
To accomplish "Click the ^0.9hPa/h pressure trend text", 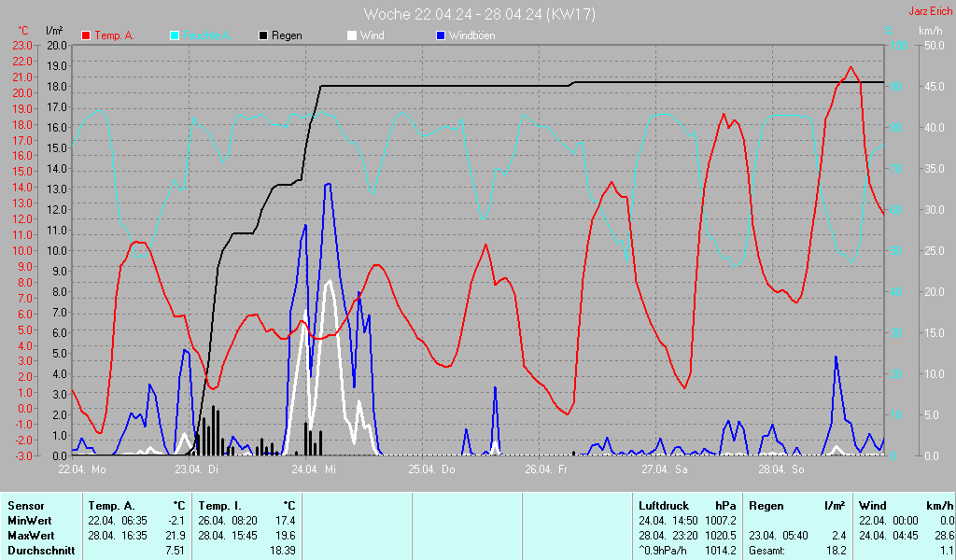I will tap(664, 551).
